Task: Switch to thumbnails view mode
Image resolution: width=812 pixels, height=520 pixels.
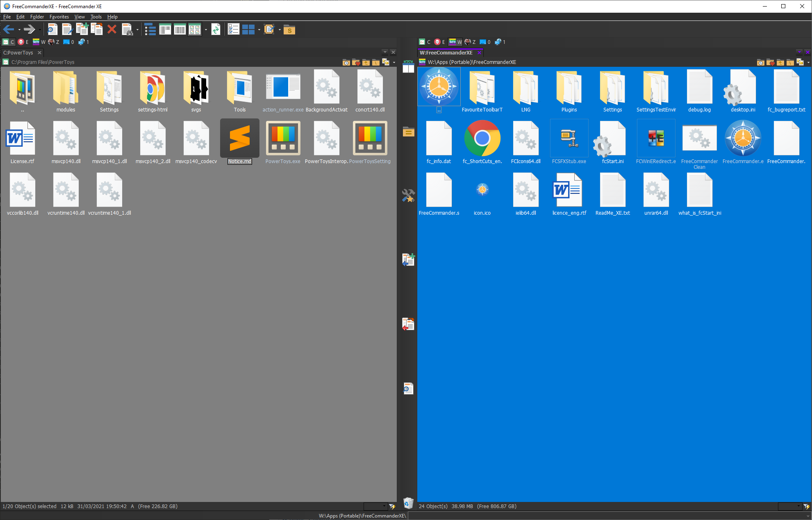Action: point(195,30)
